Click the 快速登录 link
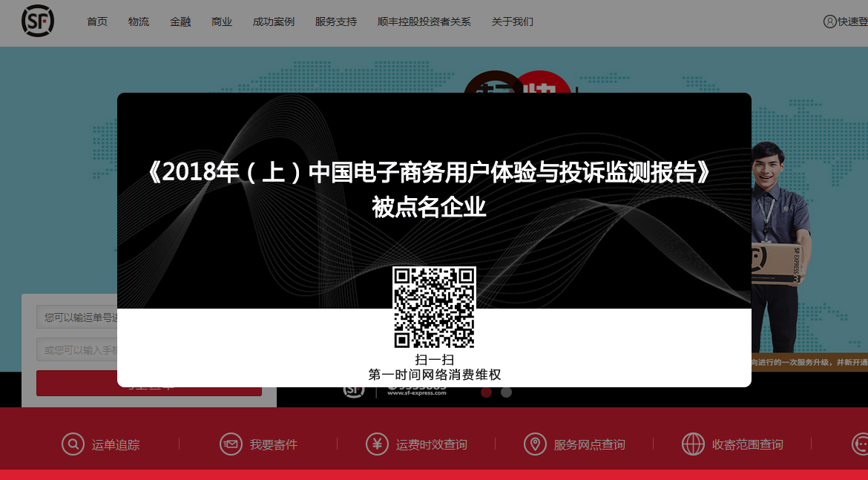This screenshot has height=480, width=868. [852, 22]
